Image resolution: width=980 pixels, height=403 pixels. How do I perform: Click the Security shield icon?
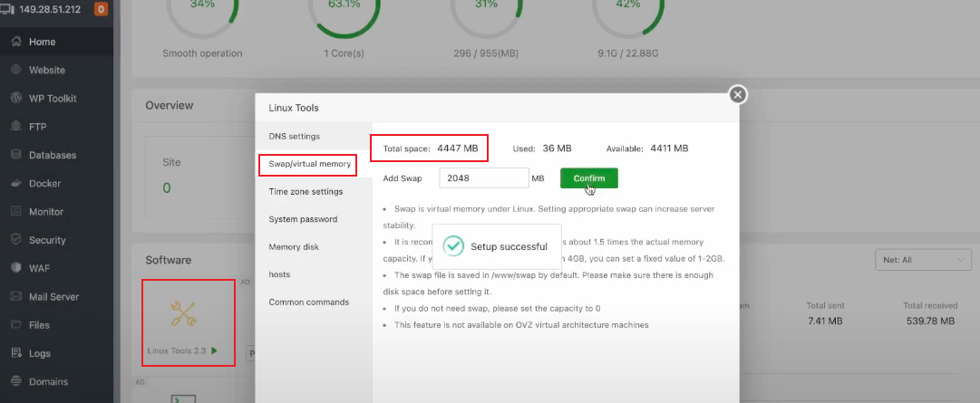click(15, 240)
